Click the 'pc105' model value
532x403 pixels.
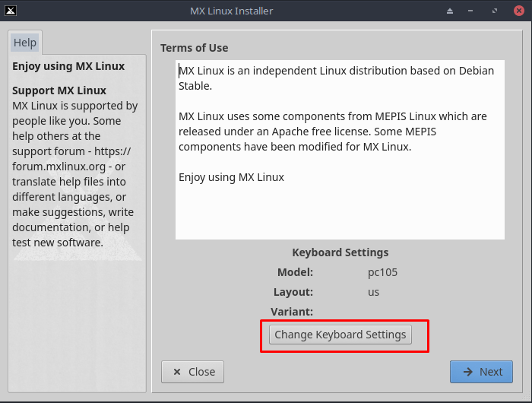[x=382, y=273]
